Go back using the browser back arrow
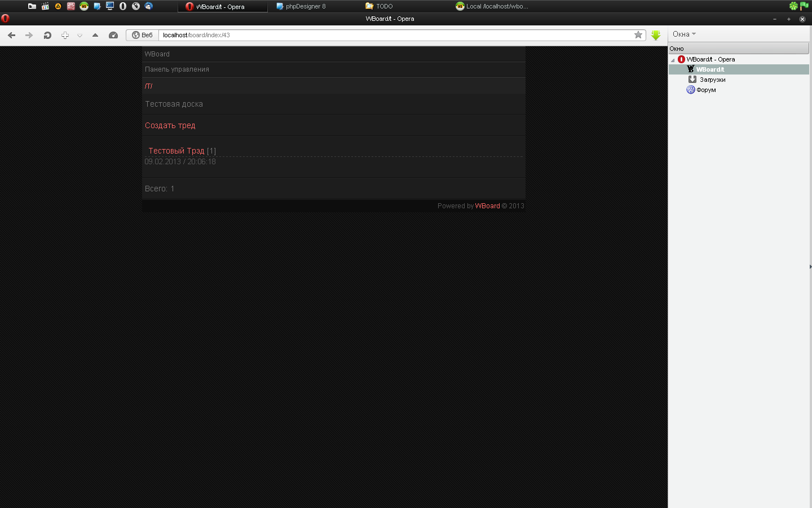The height and width of the screenshot is (508, 812). coord(11,35)
